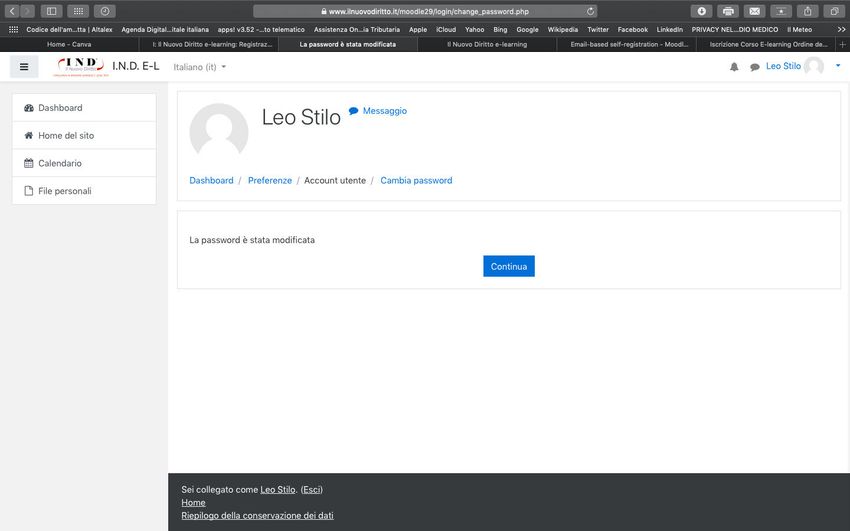
Task: Open Riepilogo della conservazione dei dati
Action: (x=257, y=515)
